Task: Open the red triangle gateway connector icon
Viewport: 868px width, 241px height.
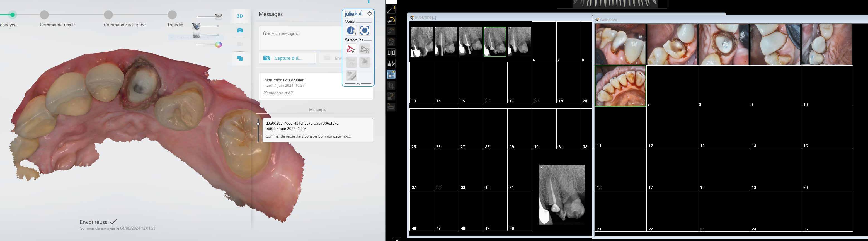Action: click(x=351, y=49)
